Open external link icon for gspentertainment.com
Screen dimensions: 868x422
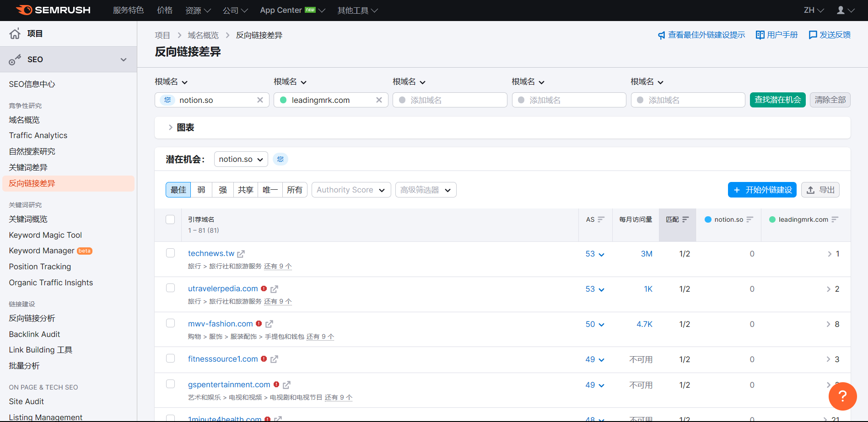tap(286, 385)
